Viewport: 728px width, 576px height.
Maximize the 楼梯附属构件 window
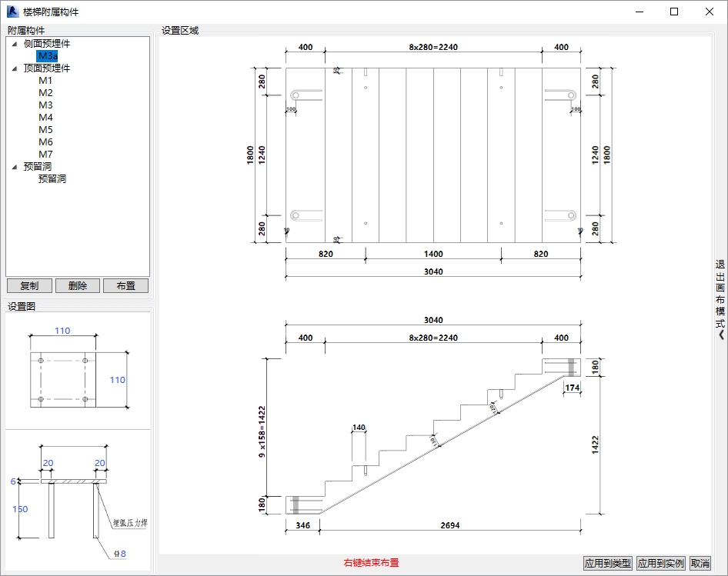pos(674,12)
